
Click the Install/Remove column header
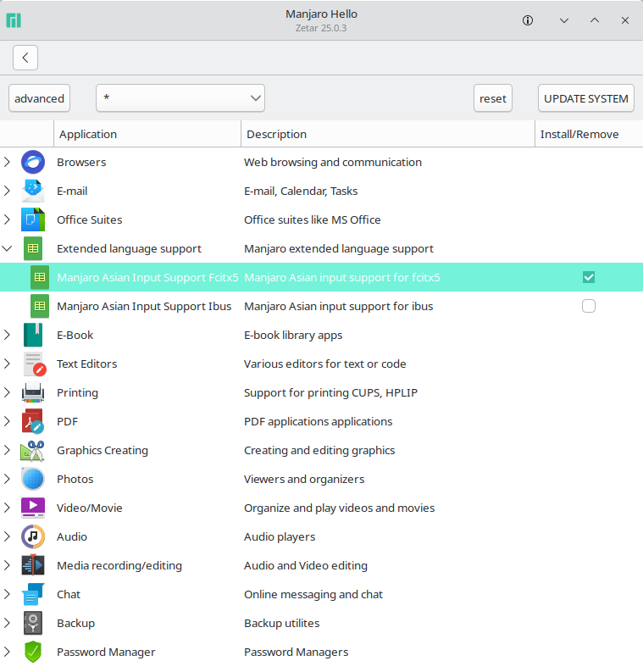pyautogui.click(x=589, y=134)
